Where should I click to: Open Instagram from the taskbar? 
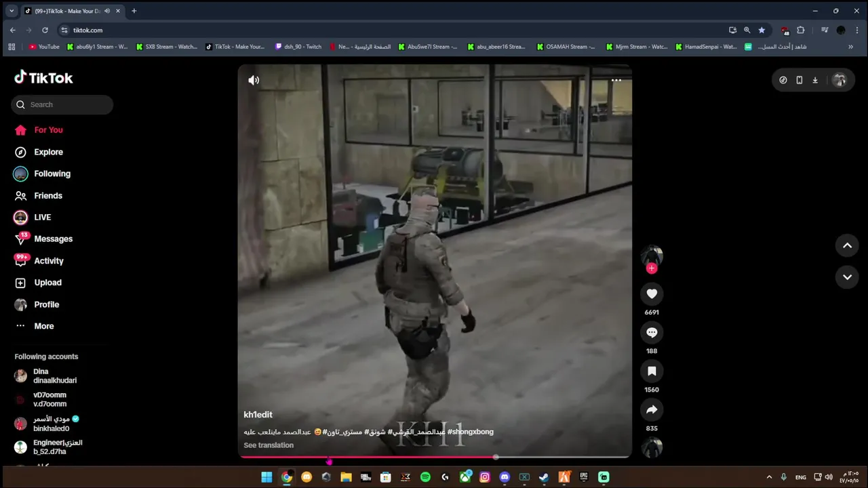click(485, 477)
